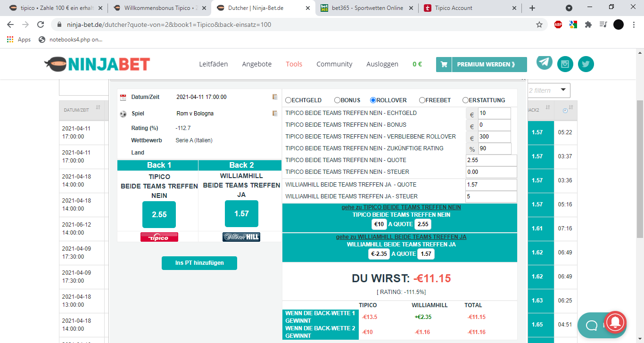Follow link gehe zu WILLIAMHILL BEIDE TEAMS TREFFEN JA

click(401, 237)
